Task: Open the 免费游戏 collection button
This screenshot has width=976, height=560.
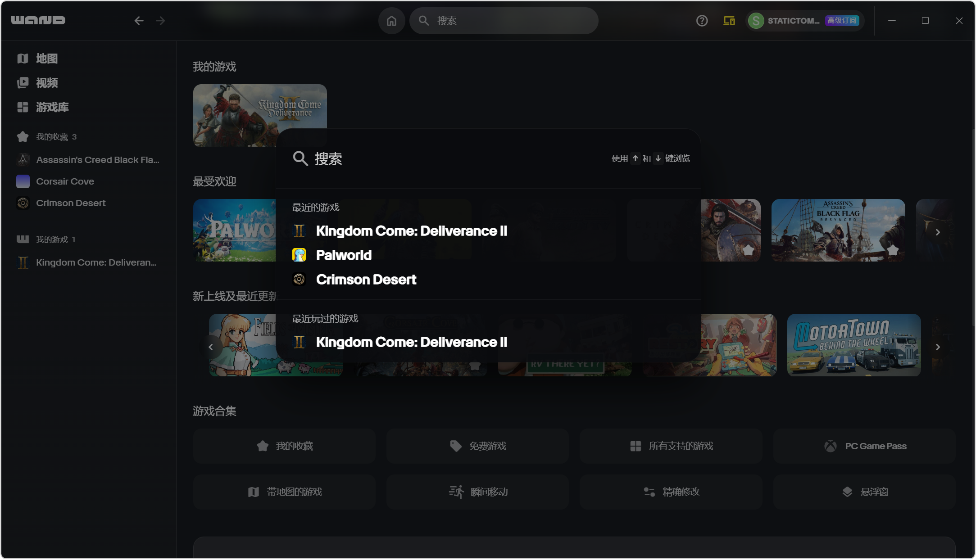Action: [477, 446]
